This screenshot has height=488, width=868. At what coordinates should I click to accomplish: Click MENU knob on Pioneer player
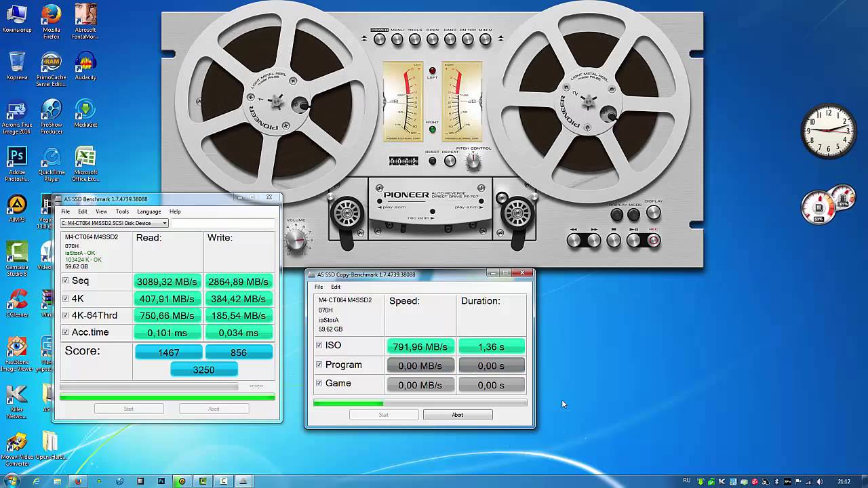[x=397, y=40]
